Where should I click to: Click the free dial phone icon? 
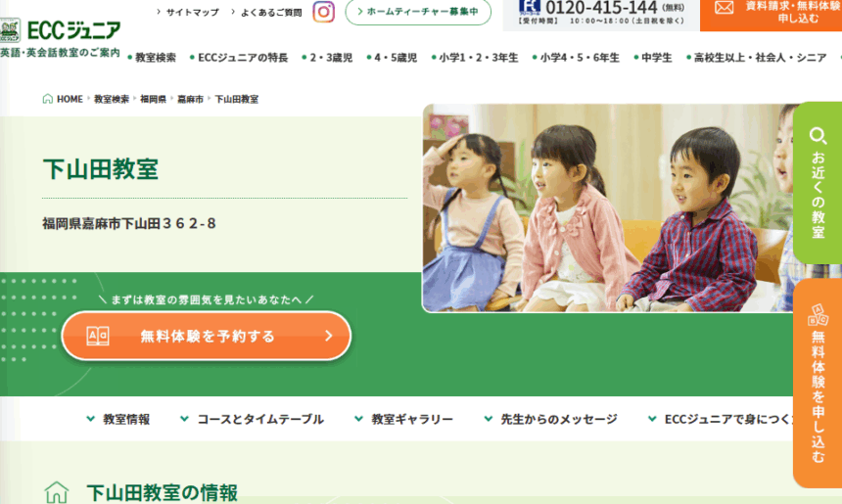point(530,7)
